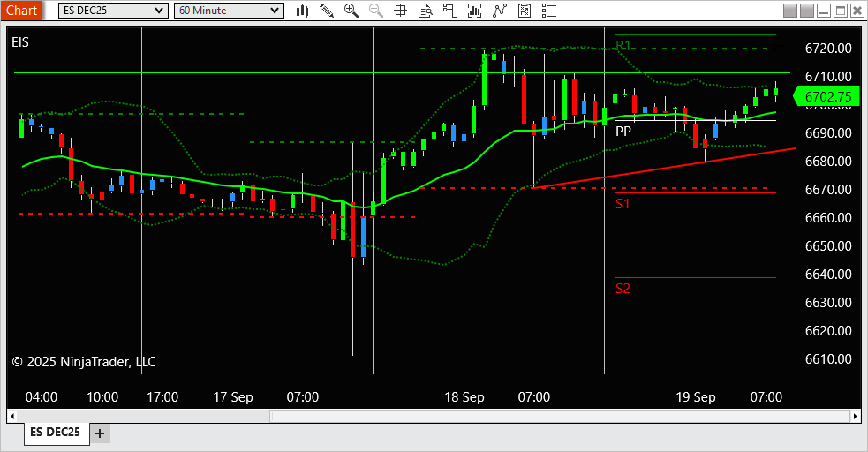Click the S2 pivot label
The height and width of the screenshot is (452, 868).
623,289
